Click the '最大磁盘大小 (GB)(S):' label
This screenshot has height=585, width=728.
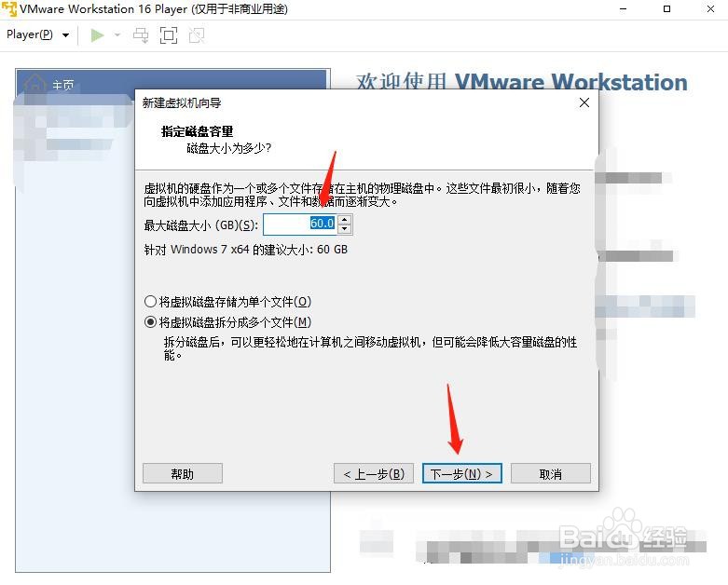coord(201,225)
